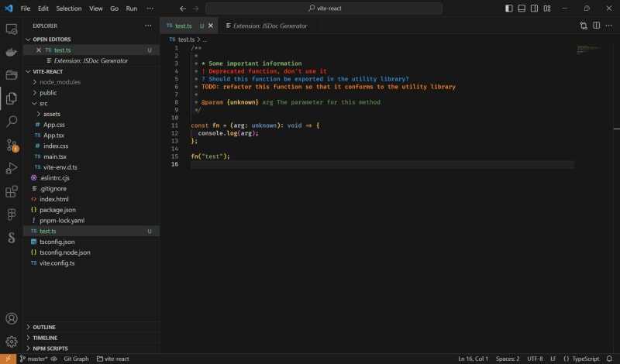620x364 pixels.
Task: Click vite-react project in the status bar
Action: click(x=113, y=359)
